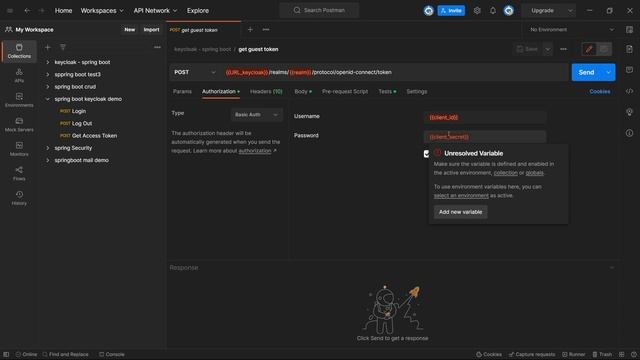
Task: Open Runner in the status bar
Action: tap(573, 354)
